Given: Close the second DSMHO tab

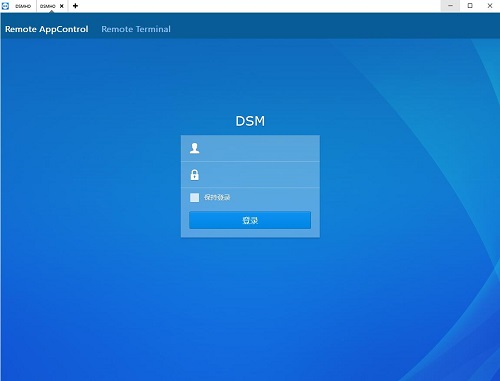Looking at the screenshot, I should tap(62, 6).
